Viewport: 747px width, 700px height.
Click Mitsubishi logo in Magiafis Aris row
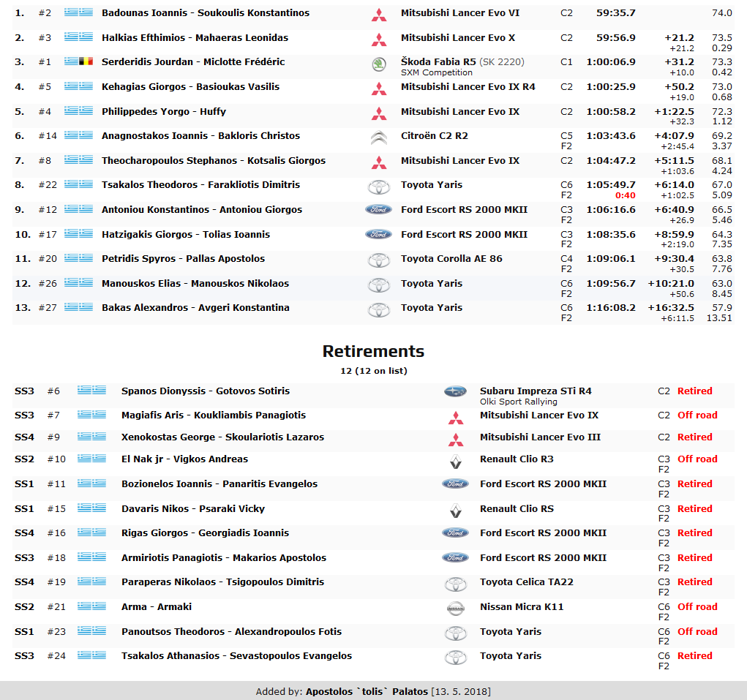[x=456, y=418]
